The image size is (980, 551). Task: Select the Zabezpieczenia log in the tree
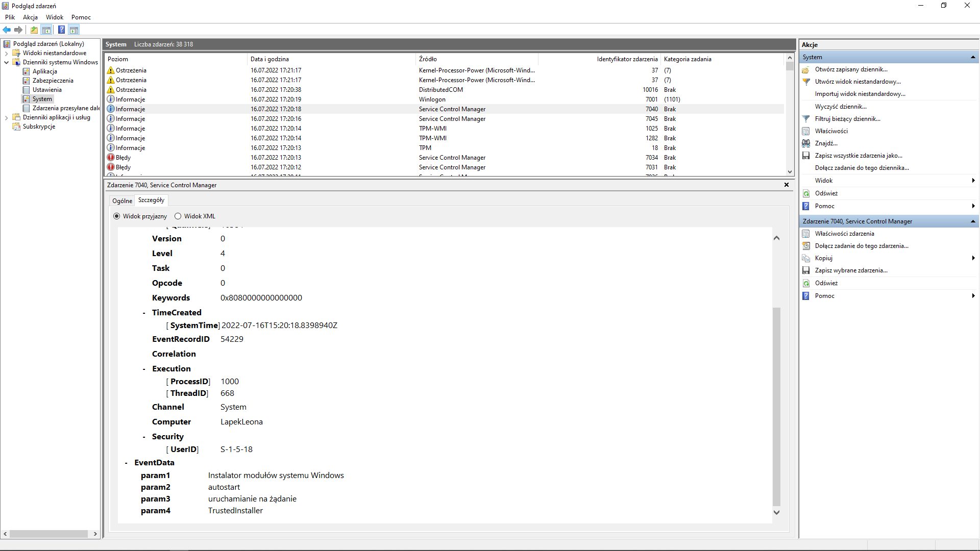pos(53,81)
